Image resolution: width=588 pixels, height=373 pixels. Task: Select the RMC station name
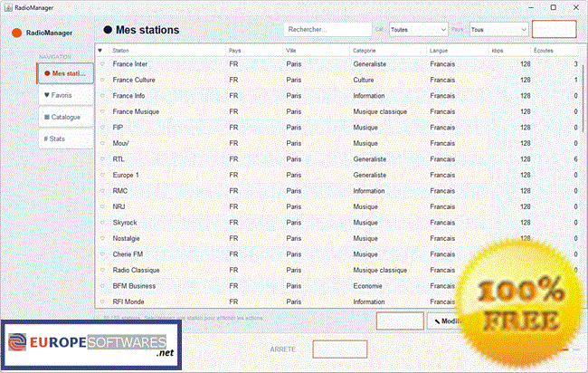pos(120,191)
